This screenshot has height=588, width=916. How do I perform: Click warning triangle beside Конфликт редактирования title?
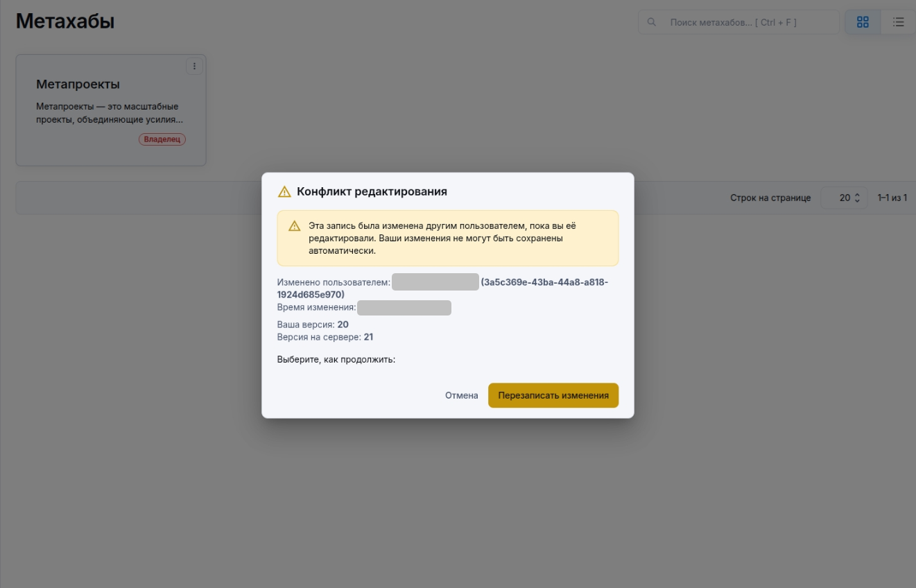coord(284,192)
